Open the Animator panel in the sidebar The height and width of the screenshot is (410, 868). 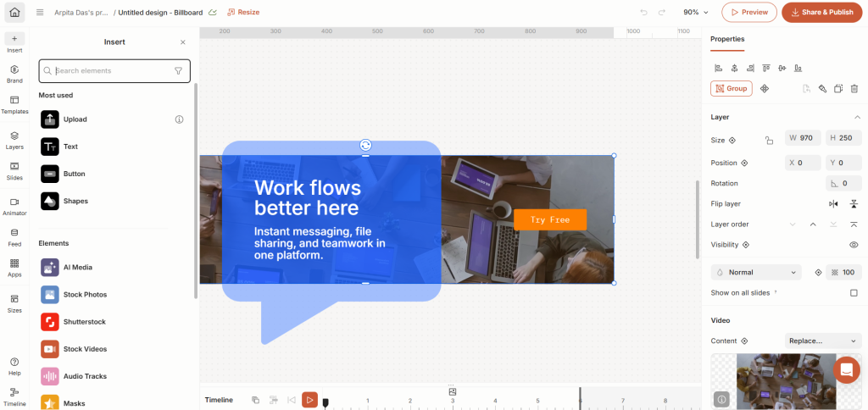tap(14, 206)
